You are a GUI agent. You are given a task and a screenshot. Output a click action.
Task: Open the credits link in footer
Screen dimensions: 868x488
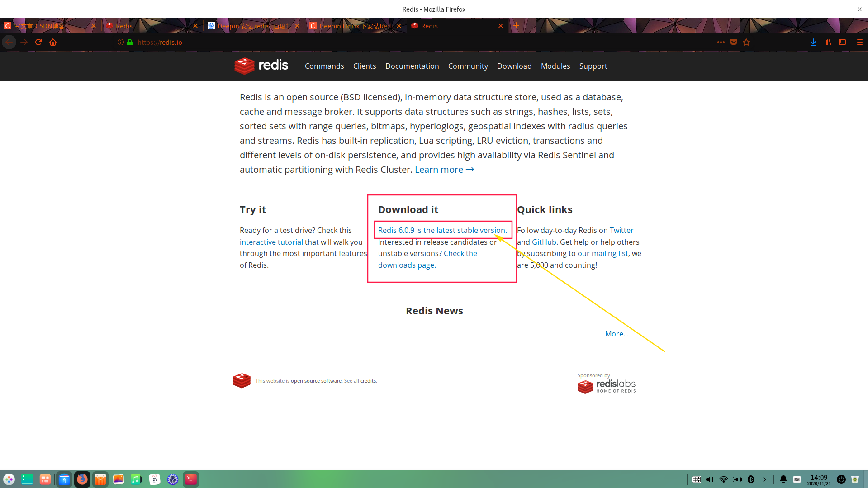coord(368,381)
